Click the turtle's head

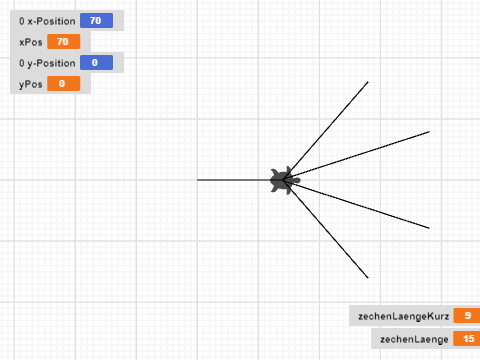click(x=296, y=180)
